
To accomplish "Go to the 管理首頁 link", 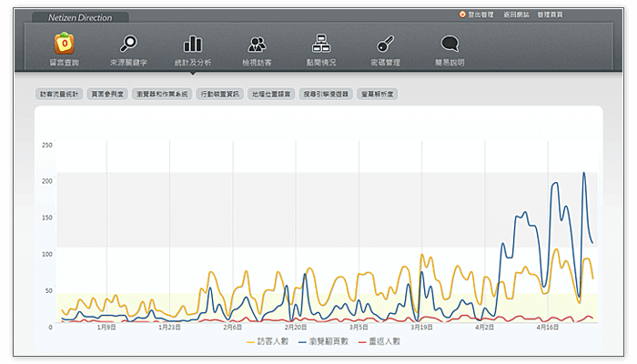I will click(551, 15).
